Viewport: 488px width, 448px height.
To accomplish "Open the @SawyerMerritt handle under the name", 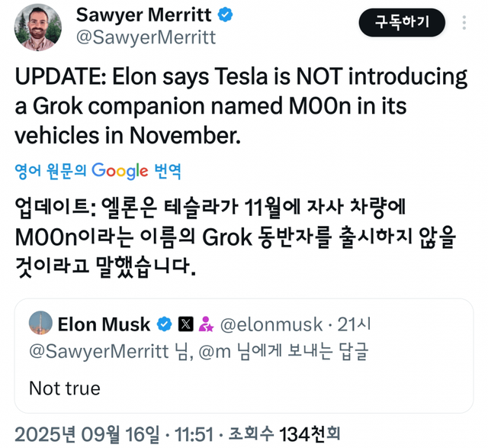I will [146, 37].
